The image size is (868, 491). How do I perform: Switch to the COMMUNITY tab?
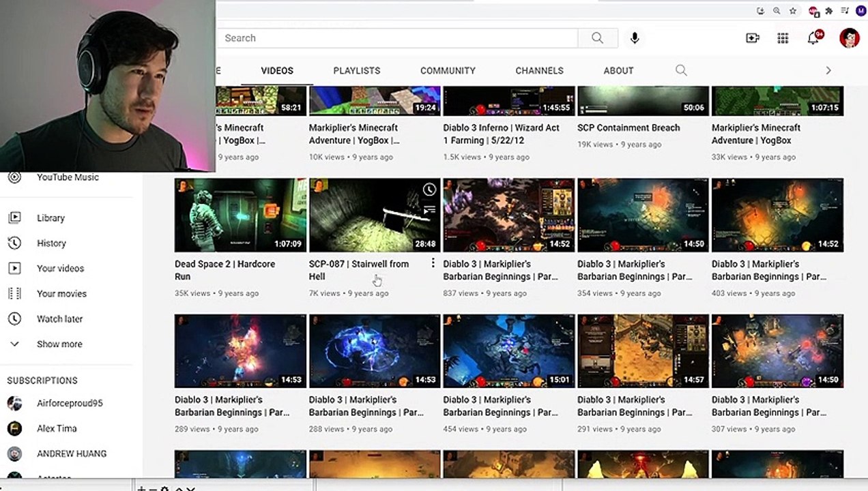(448, 70)
